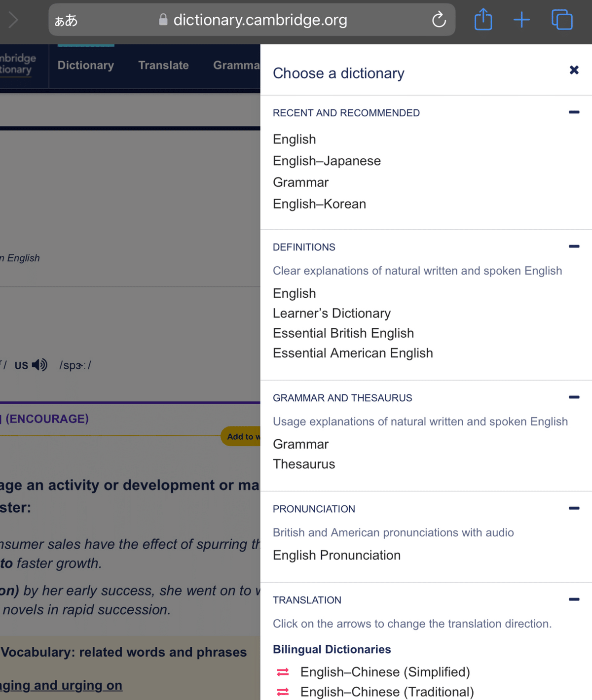Select the Thesaurus dictionary

tap(304, 464)
